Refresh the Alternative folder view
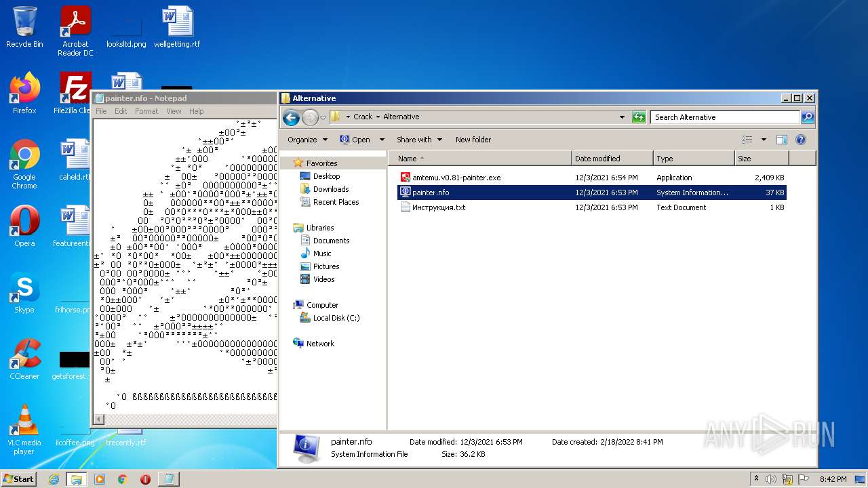 click(x=639, y=117)
